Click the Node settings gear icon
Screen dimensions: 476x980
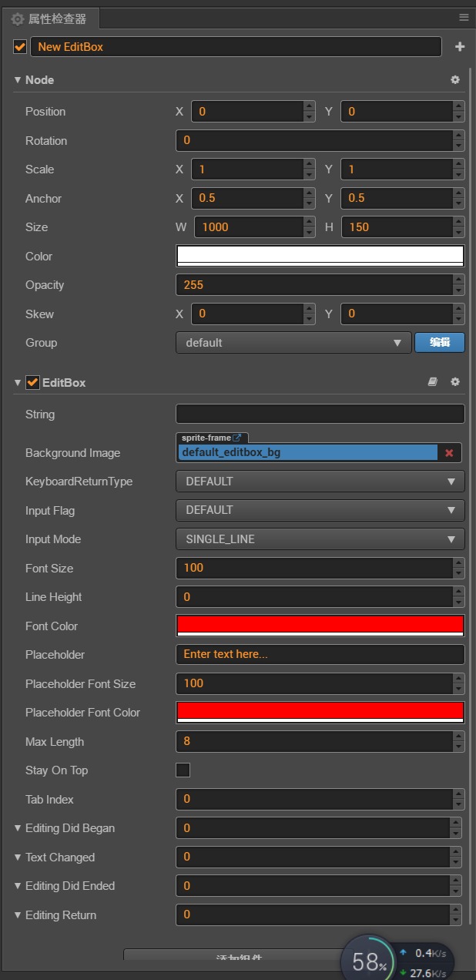point(454,80)
